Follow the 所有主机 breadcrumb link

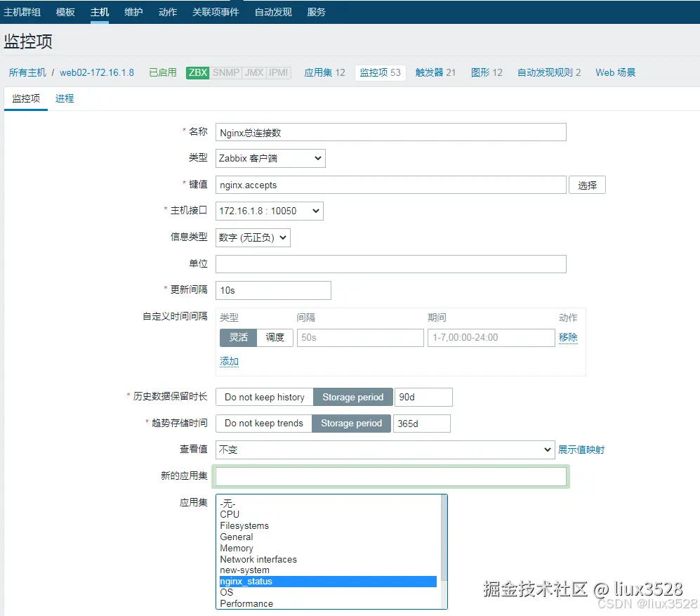click(27, 72)
